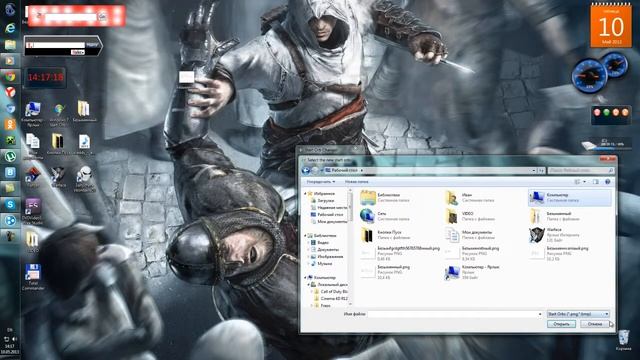This screenshot has width=640, height=360.
Task: Expand the Call of Duty folder node
Action: pyautogui.click(x=312, y=291)
